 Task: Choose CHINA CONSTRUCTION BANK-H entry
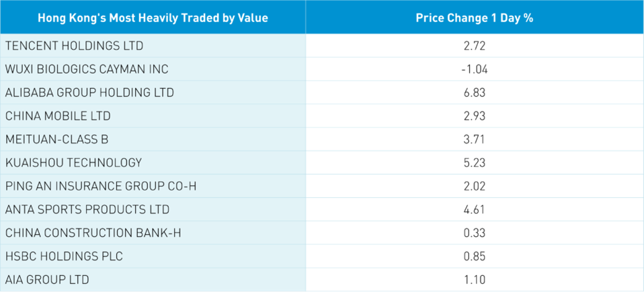[x=93, y=233]
